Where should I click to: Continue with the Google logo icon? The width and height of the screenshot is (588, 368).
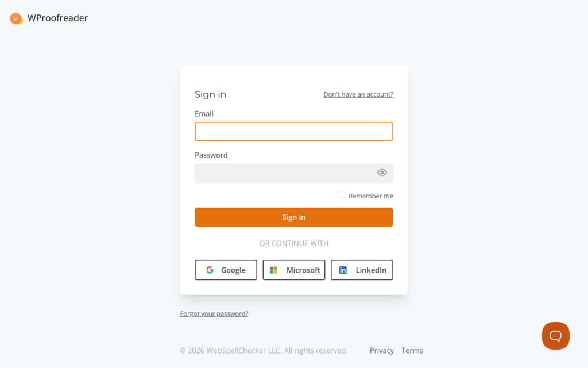click(210, 270)
